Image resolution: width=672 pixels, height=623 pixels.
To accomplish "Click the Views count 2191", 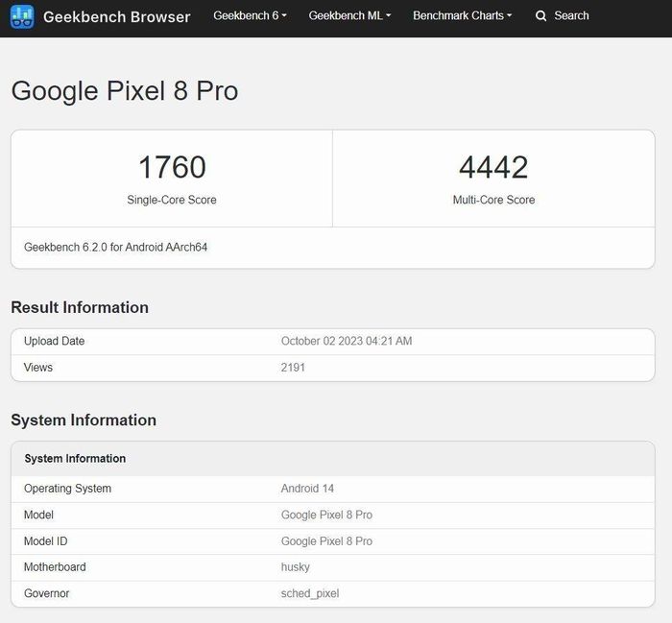I will (x=293, y=368).
